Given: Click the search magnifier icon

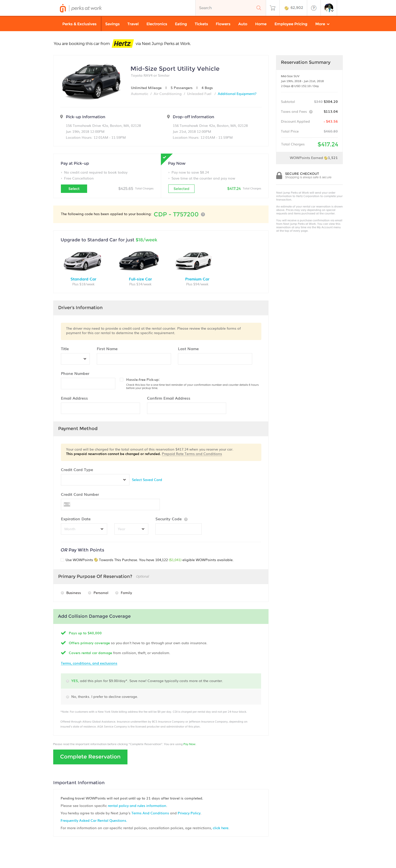Looking at the screenshot, I should pyautogui.click(x=259, y=8).
